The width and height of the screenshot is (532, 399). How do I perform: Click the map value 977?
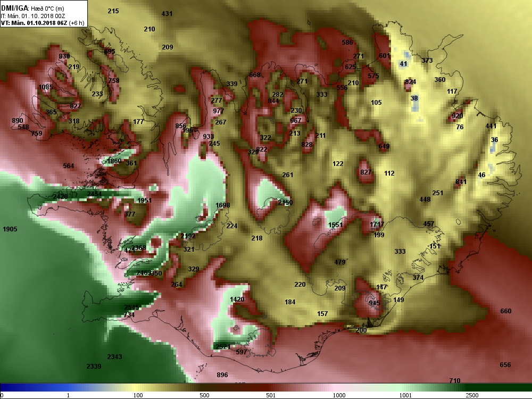pyautogui.click(x=219, y=111)
